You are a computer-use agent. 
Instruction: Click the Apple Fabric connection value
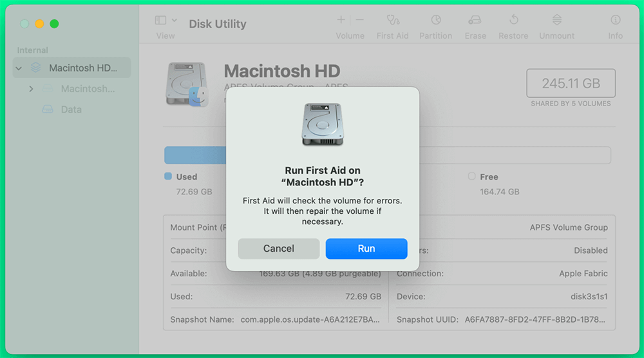pyautogui.click(x=583, y=274)
